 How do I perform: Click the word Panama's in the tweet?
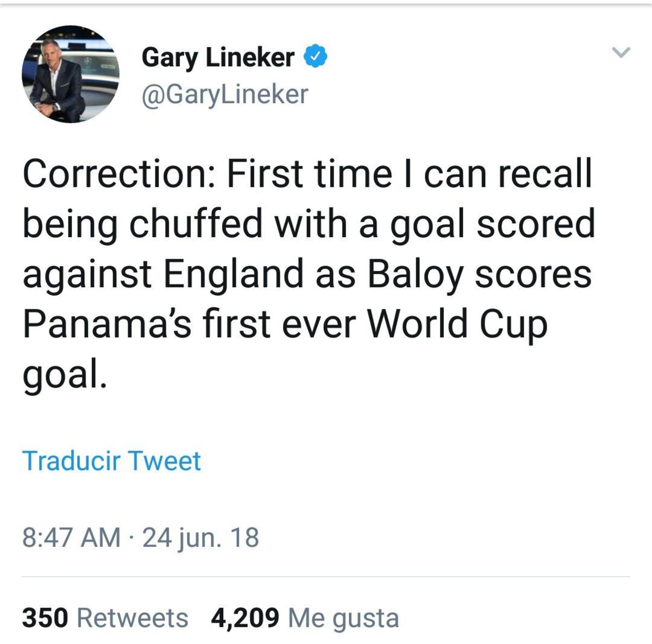[x=106, y=324]
